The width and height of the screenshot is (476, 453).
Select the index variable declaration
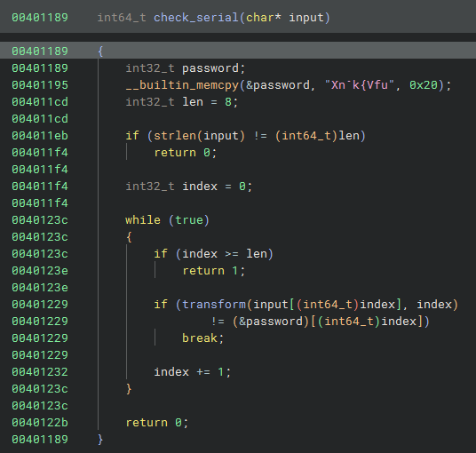pyautogui.click(x=189, y=187)
